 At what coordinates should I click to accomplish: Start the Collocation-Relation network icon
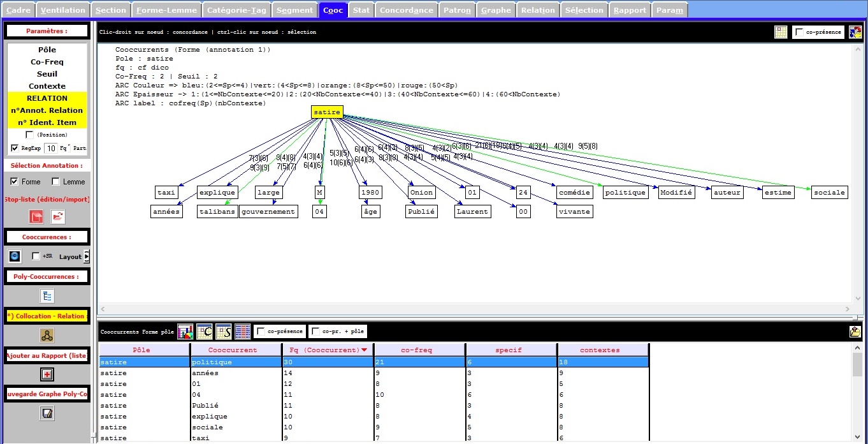point(47,336)
